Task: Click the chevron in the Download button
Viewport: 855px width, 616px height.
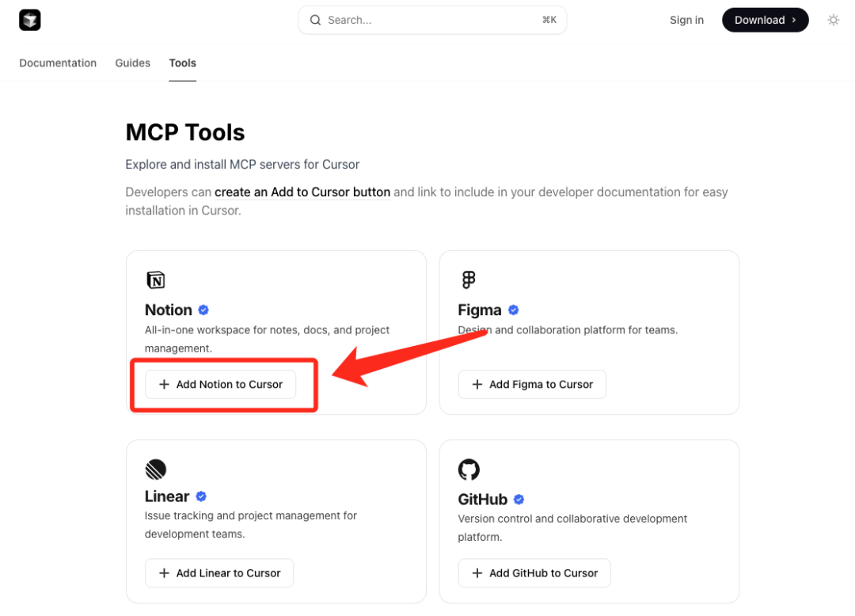Action: (x=794, y=20)
